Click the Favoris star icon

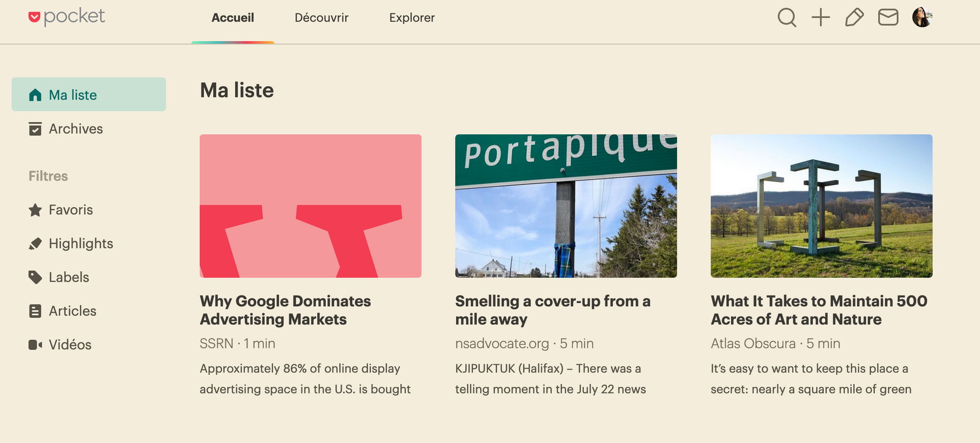35,210
